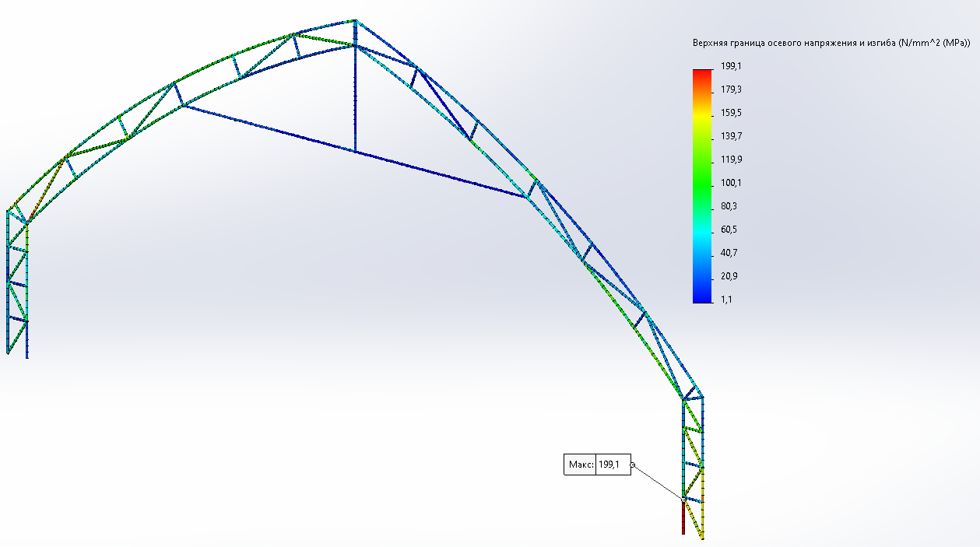
Task: Click the red maximum-stress column member
Action: point(683,517)
